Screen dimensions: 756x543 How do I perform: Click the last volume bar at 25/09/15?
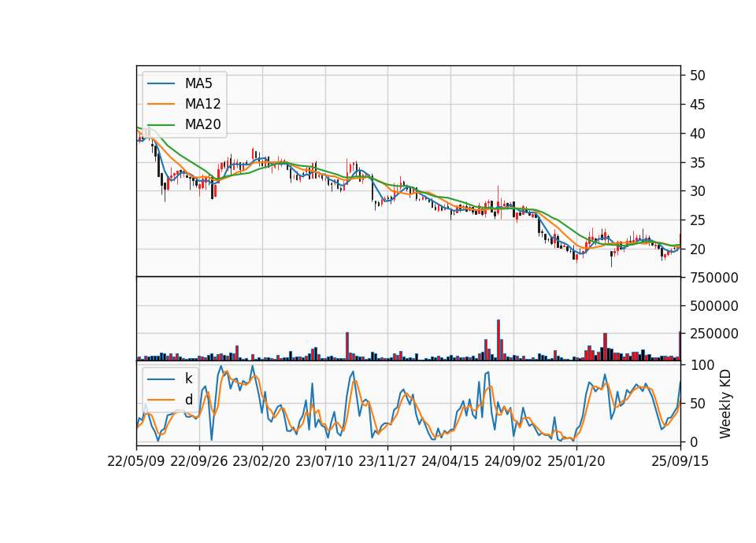click(x=680, y=346)
